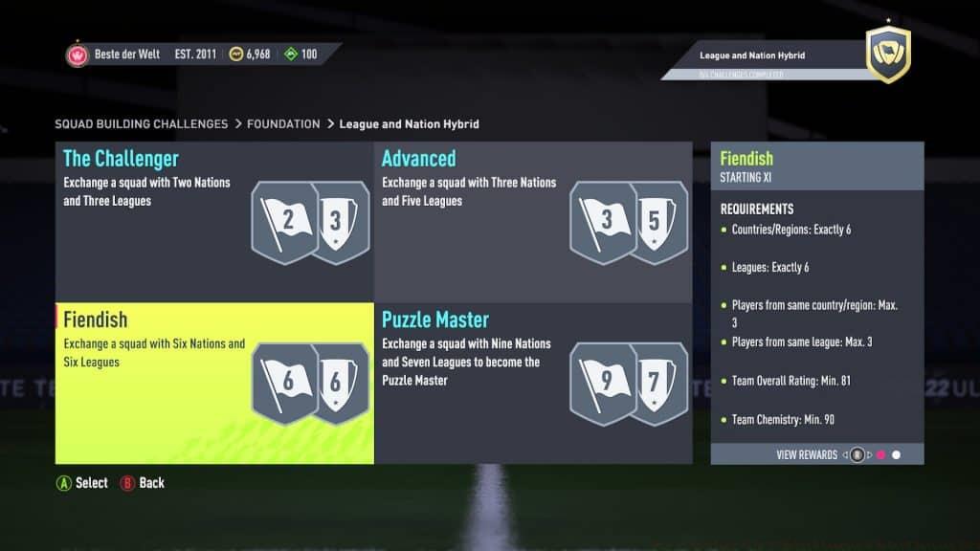Click the left arrow beside View Rewards stick
This screenshot has height=551, width=980.
(845, 454)
